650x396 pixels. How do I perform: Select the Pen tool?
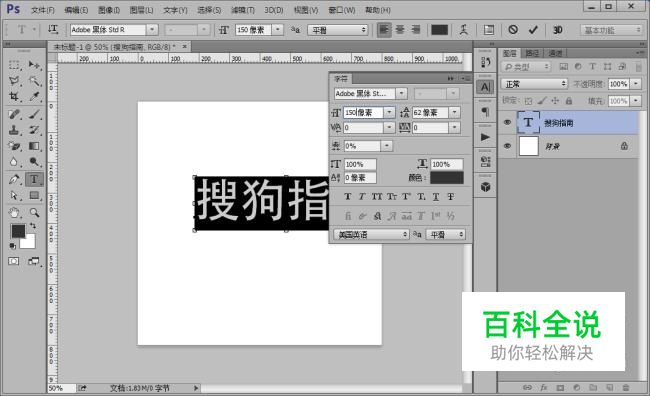[x=14, y=180]
